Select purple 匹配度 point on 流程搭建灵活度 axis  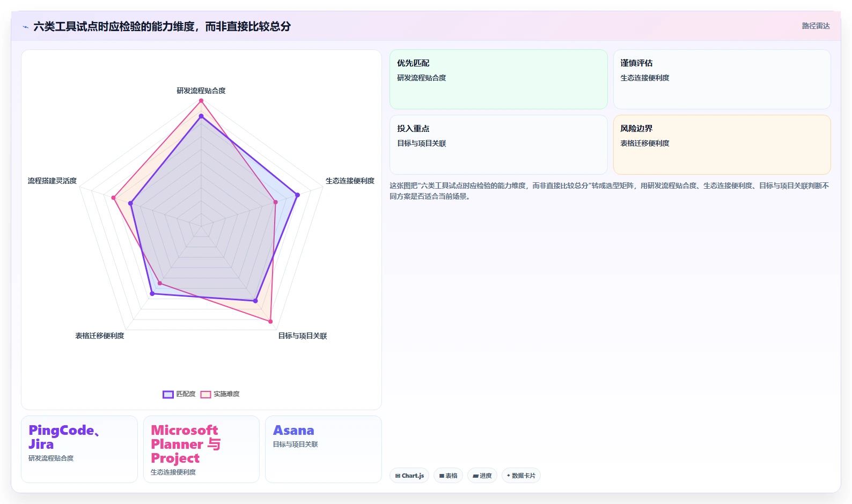coord(130,203)
